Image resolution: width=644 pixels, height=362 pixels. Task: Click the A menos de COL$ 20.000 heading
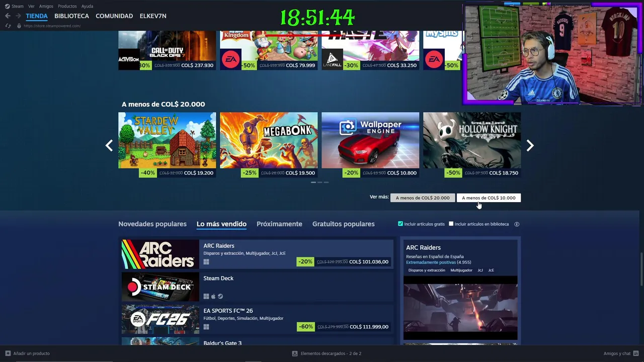[163, 104]
